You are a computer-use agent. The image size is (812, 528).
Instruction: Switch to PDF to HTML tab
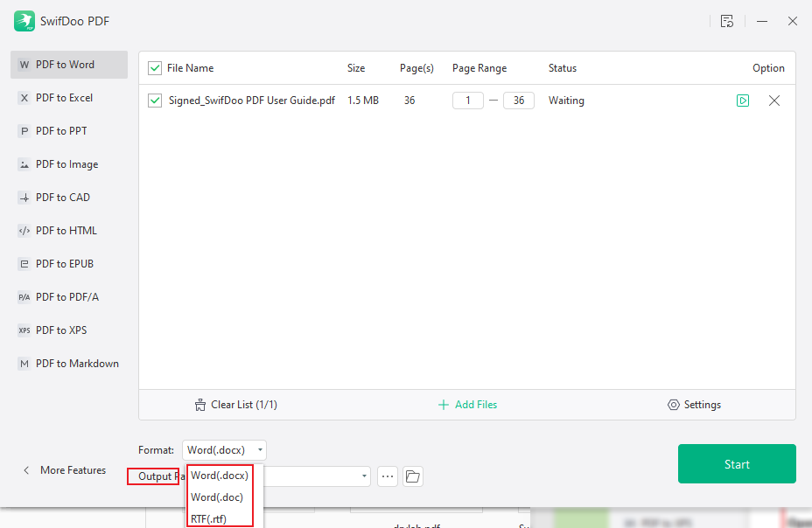point(69,231)
